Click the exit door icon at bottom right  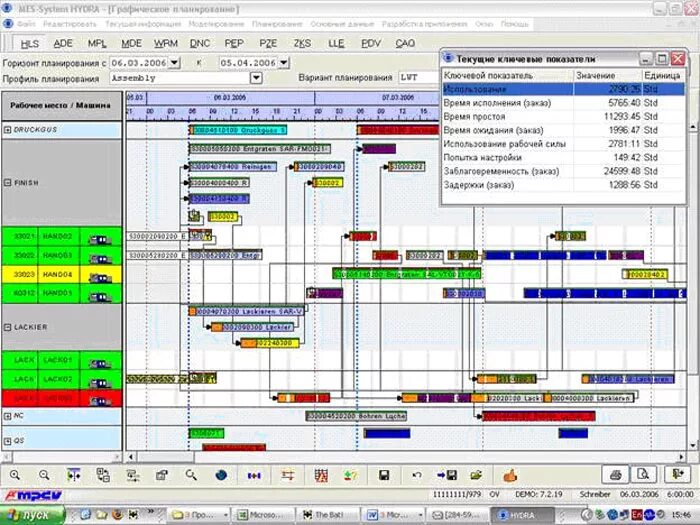tap(678, 474)
